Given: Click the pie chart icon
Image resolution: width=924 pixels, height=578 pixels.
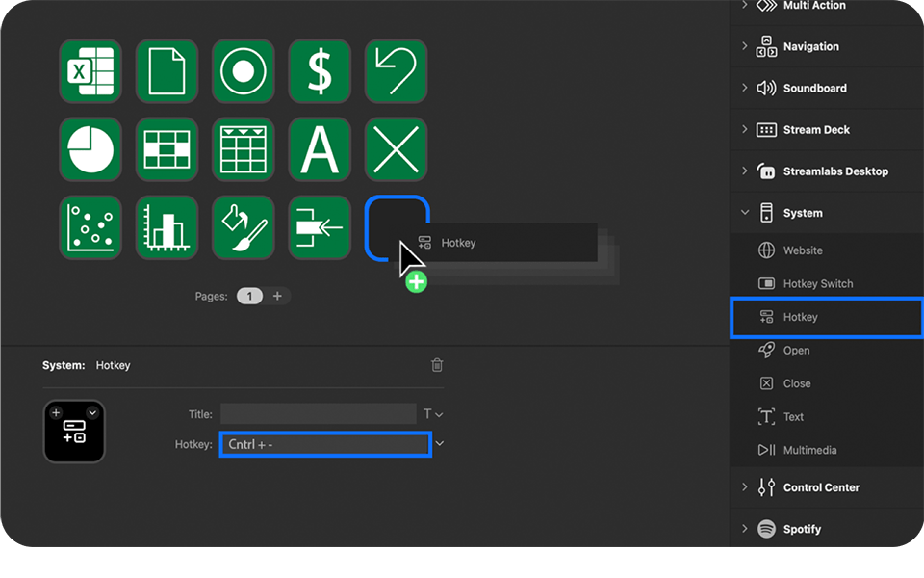Looking at the screenshot, I should (x=90, y=149).
